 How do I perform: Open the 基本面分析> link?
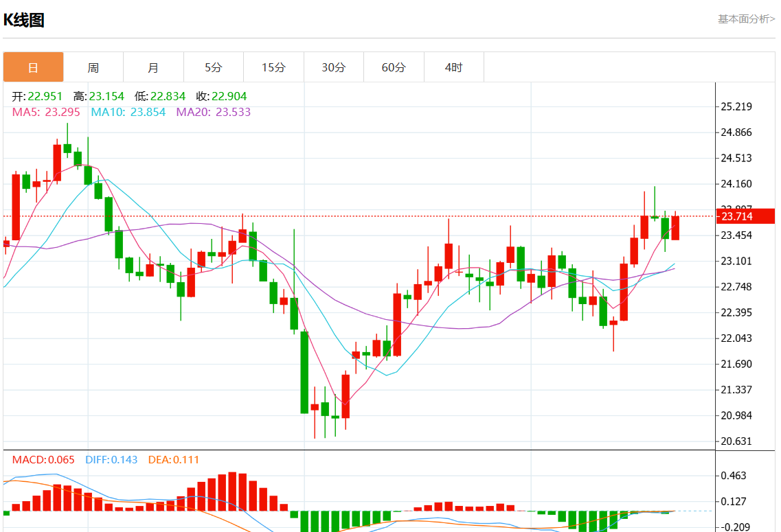[x=746, y=19]
